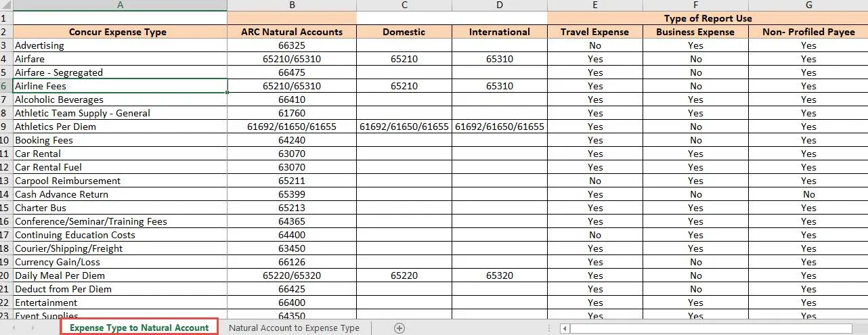Click 'Conference/Seminar/Training Fees' cell

pyautogui.click(x=120, y=221)
